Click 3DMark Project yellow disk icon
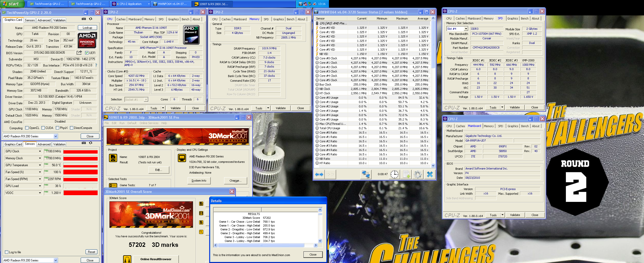This screenshot has width=644, height=263. pyautogui.click(x=113, y=158)
